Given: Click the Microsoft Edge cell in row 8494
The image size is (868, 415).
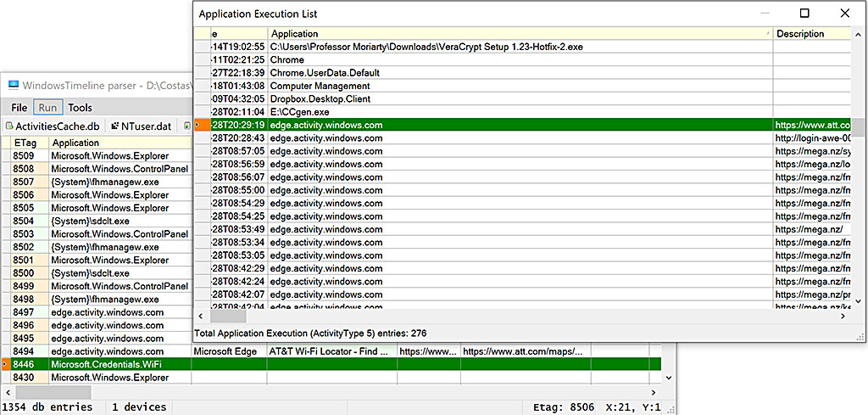Looking at the screenshot, I should coord(229,351).
